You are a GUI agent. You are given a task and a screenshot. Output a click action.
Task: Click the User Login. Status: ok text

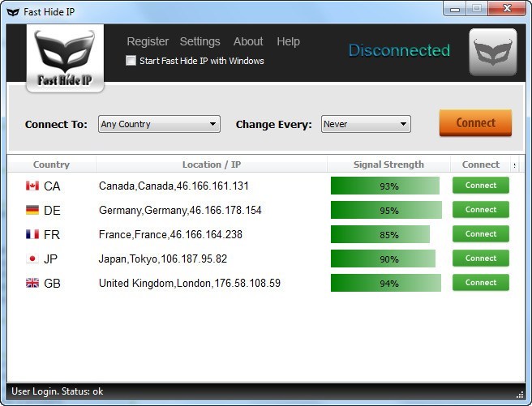coord(58,391)
